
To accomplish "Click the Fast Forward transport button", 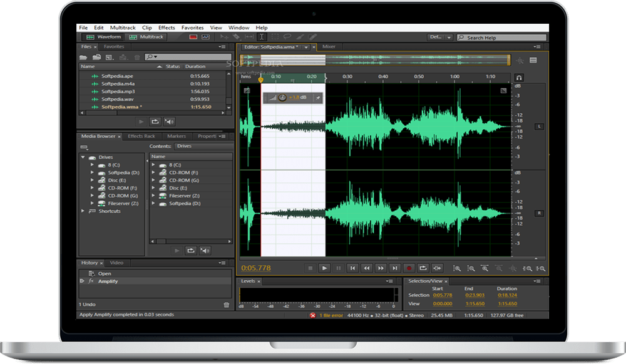I will tap(381, 268).
